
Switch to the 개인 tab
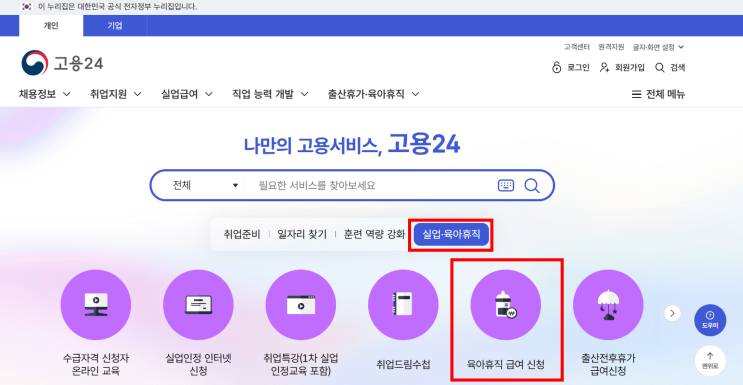[51, 26]
